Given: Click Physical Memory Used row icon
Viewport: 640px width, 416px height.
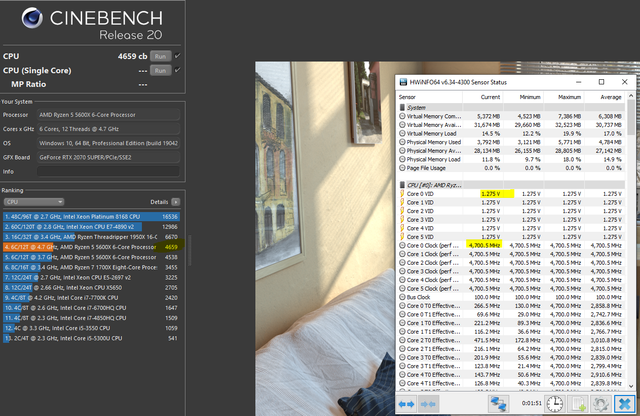Looking at the screenshot, I should [x=402, y=142].
